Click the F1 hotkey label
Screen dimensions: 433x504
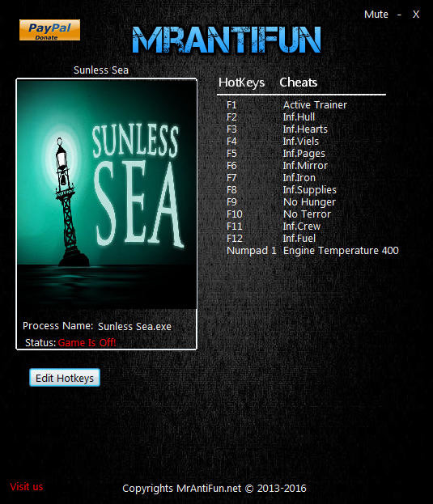tap(231, 105)
